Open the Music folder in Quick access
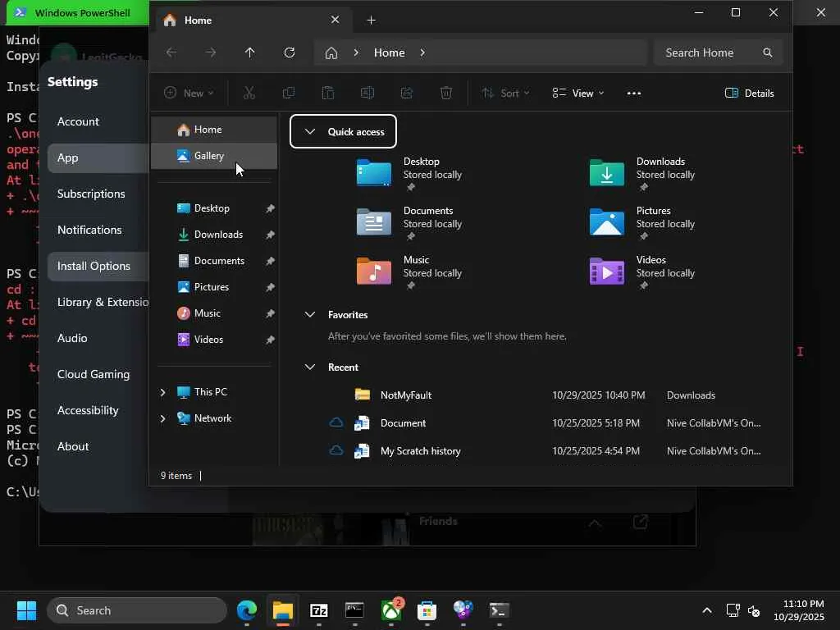The width and height of the screenshot is (840, 630). point(410,271)
